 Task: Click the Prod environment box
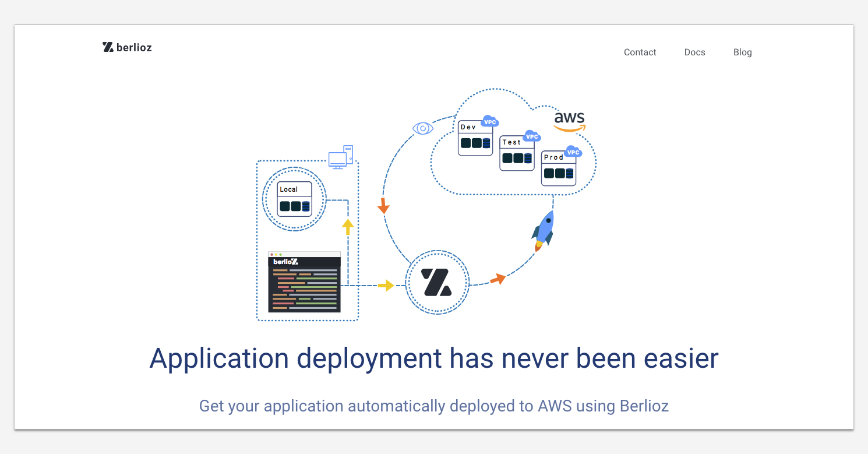tap(559, 168)
